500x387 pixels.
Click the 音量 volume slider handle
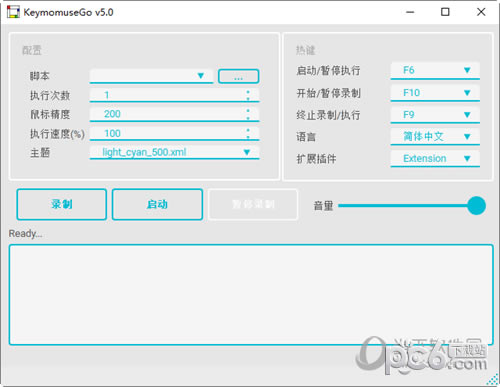pyautogui.click(x=476, y=206)
